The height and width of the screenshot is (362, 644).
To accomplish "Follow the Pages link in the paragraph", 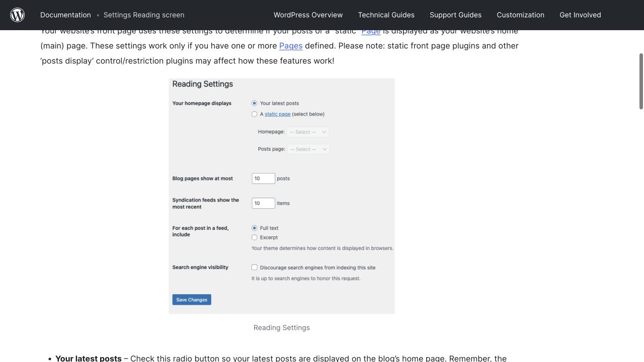I will pyautogui.click(x=291, y=46).
